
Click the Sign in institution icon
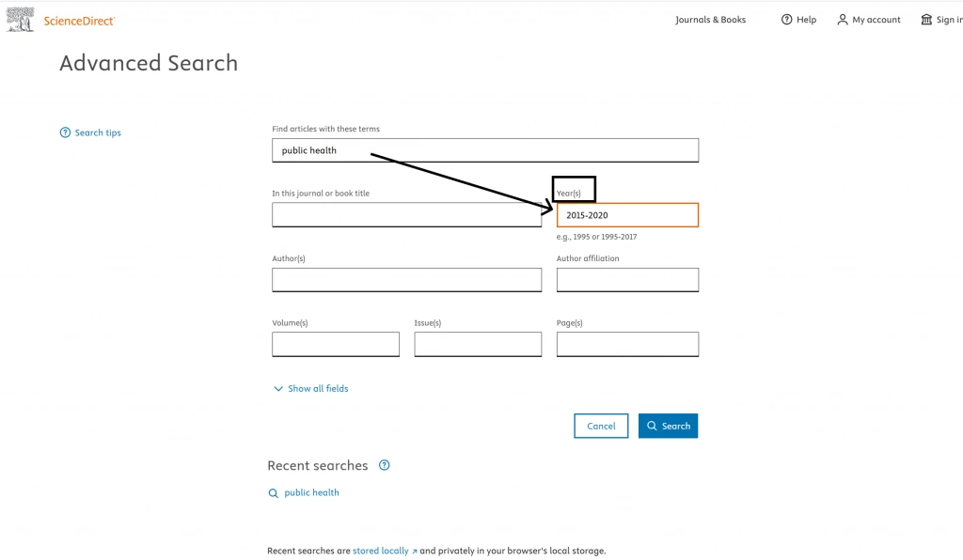click(x=926, y=20)
